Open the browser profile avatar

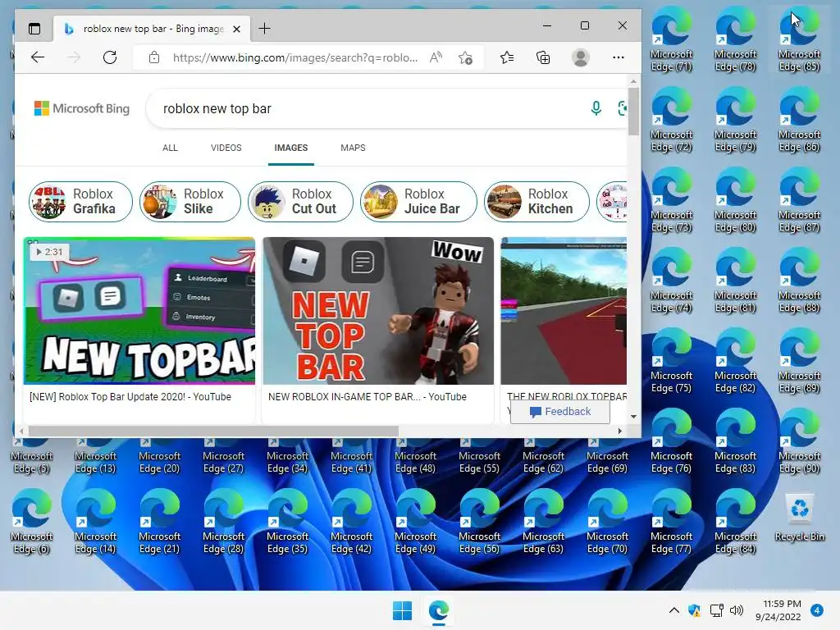(581, 57)
